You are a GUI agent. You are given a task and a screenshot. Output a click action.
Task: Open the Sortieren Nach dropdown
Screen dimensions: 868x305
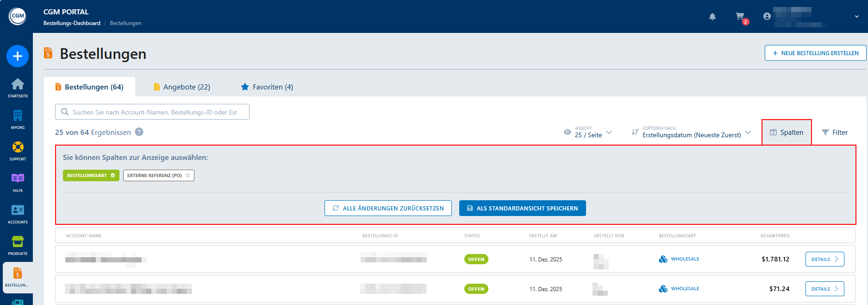click(691, 133)
